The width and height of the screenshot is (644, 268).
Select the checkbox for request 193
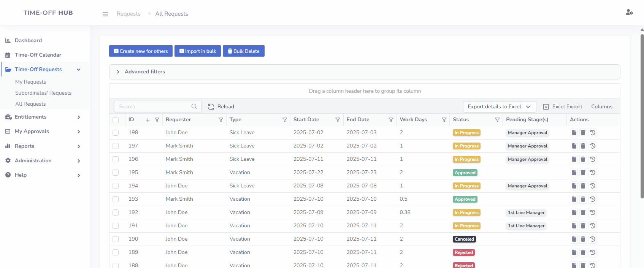pos(116,199)
